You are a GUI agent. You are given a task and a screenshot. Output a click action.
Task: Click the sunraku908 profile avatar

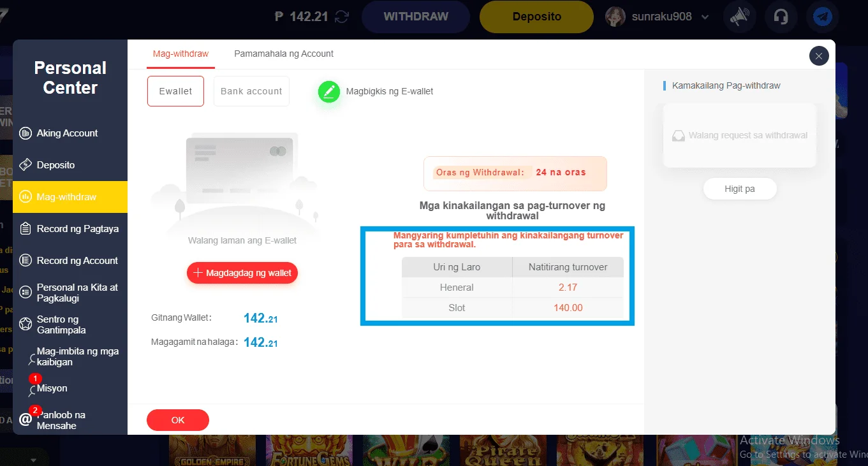click(x=615, y=17)
